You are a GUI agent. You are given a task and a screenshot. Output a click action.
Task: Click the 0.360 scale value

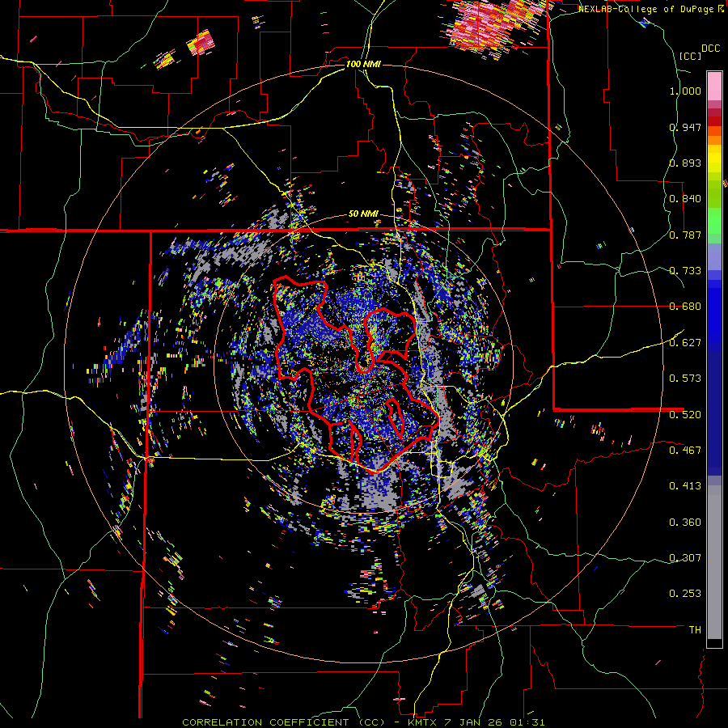tap(685, 523)
